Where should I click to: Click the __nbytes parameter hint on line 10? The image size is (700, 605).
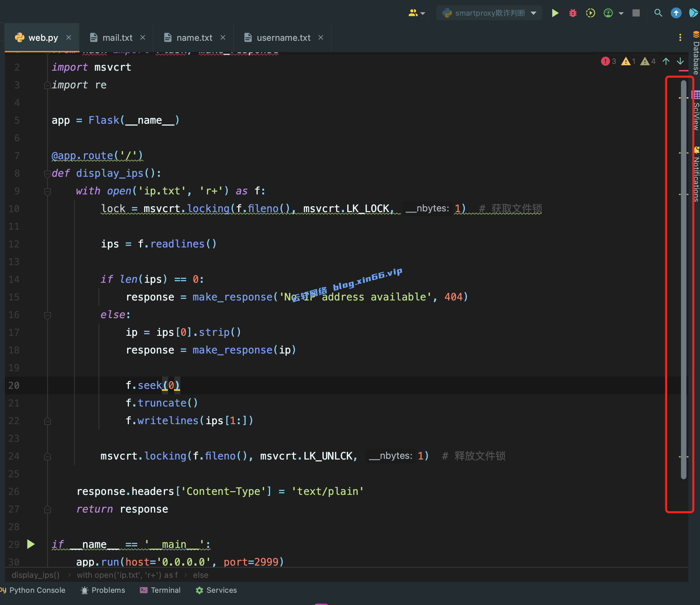pyautogui.click(x=427, y=208)
